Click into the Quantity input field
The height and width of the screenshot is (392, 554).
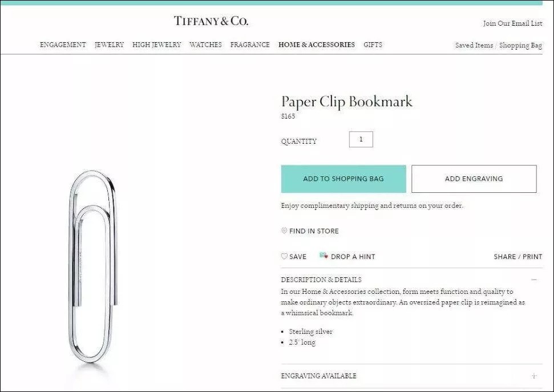[361, 139]
